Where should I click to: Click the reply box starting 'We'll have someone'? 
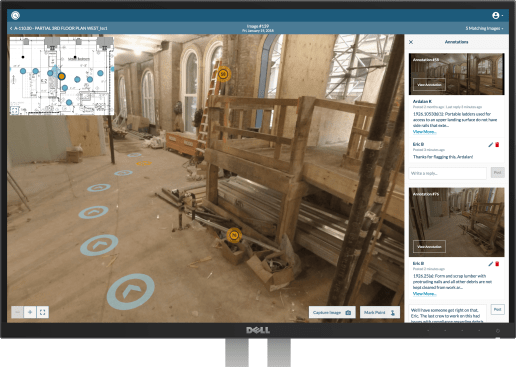coord(447,314)
